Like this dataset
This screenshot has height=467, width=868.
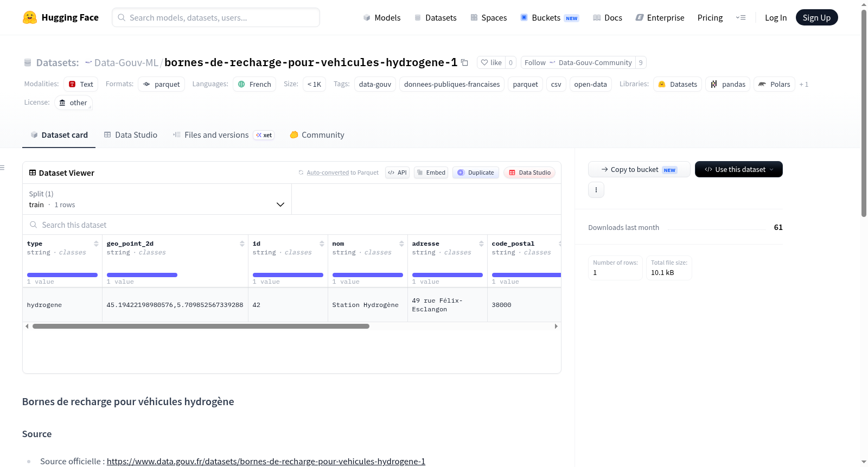[491, 63]
